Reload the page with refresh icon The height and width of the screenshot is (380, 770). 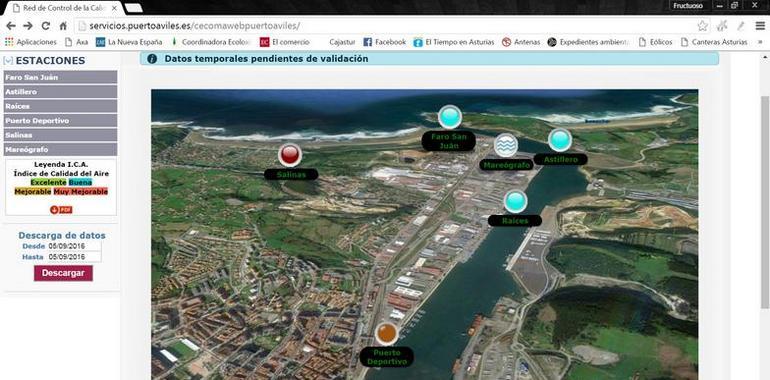click(46, 26)
